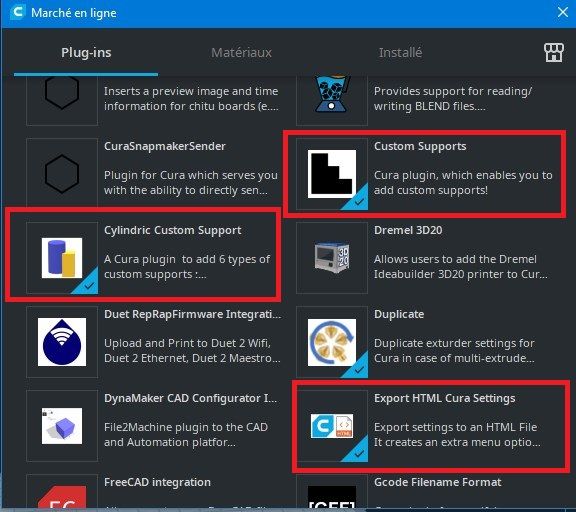This screenshot has width=576, height=512.
Task: Click the Duet RepRapFirmware wifi drop icon
Action: [x=62, y=342]
